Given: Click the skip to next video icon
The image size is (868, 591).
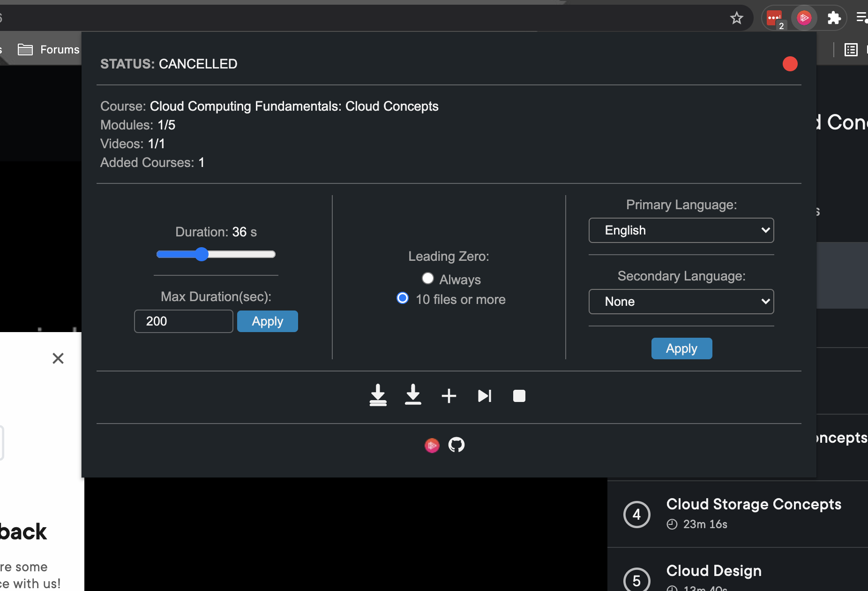Looking at the screenshot, I should 485,396.
